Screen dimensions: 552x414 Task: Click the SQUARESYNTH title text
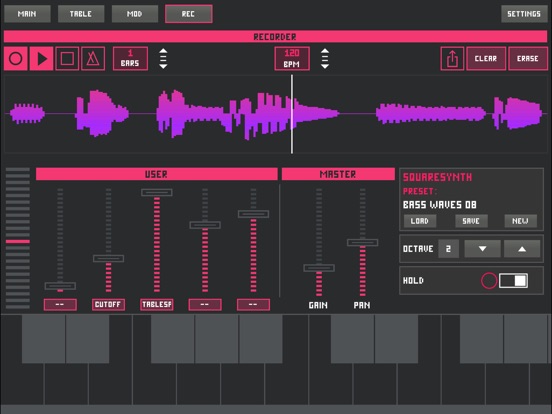(438, 177)
